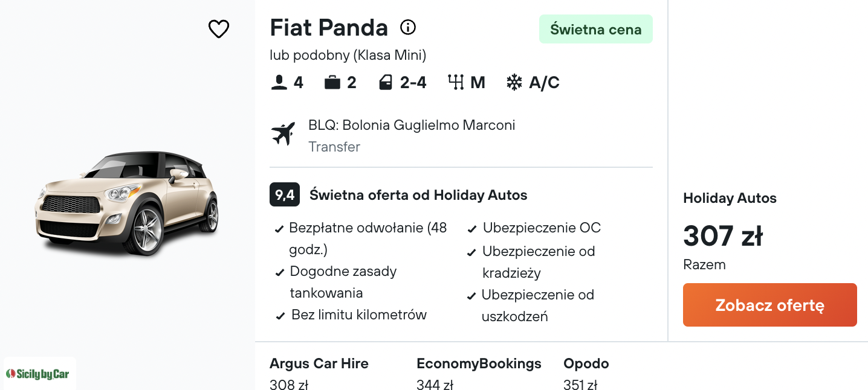The image size is (868, 390).
Task: Click the Fiat Panda title
Action: pos(329,28)
